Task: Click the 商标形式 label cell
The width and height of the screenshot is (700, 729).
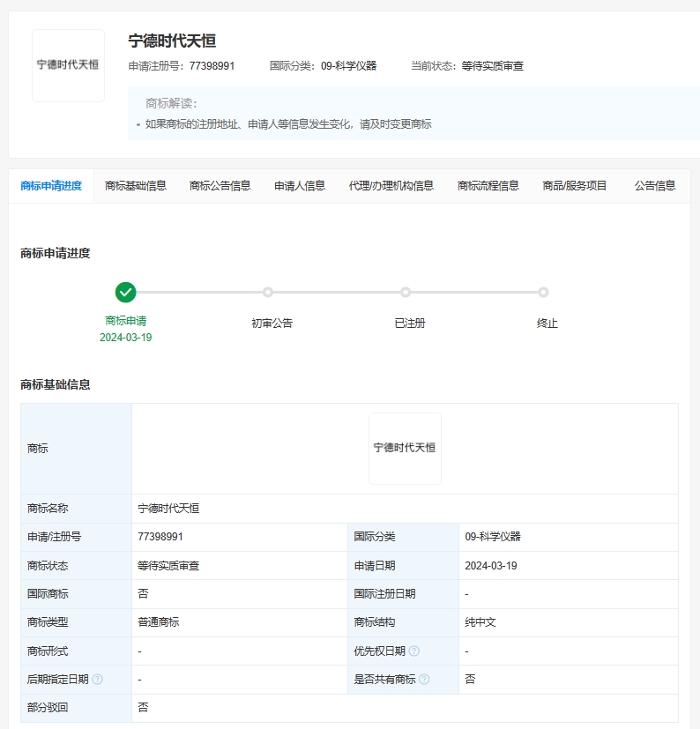Action: coord(77,651)
